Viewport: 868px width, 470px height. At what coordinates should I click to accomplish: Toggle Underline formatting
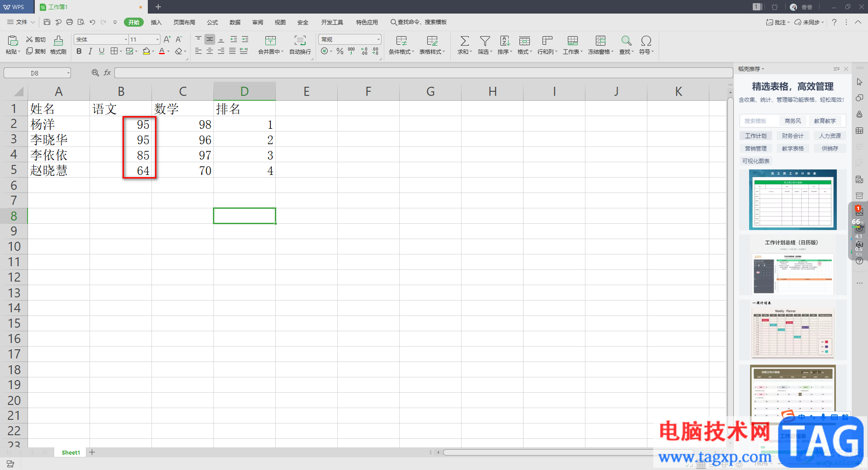point(102,52)
